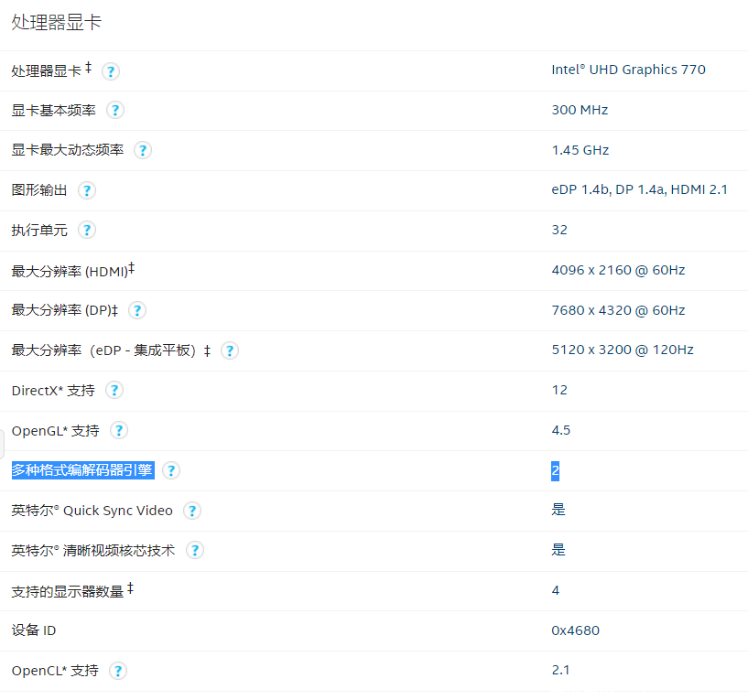Click the 最大分辨率 (eDP - 集成平板) label
This screenshot has height=700, width=748.
[x=111, y=350]
